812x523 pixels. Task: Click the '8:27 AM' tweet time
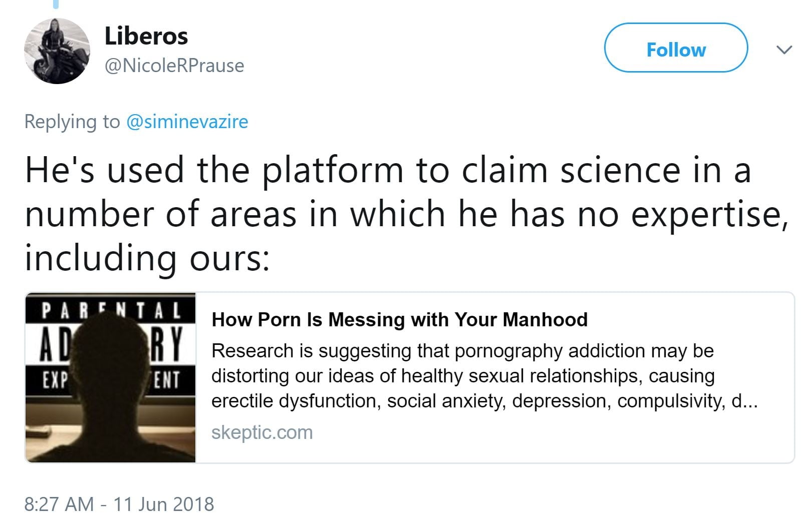tap(59, 504)
